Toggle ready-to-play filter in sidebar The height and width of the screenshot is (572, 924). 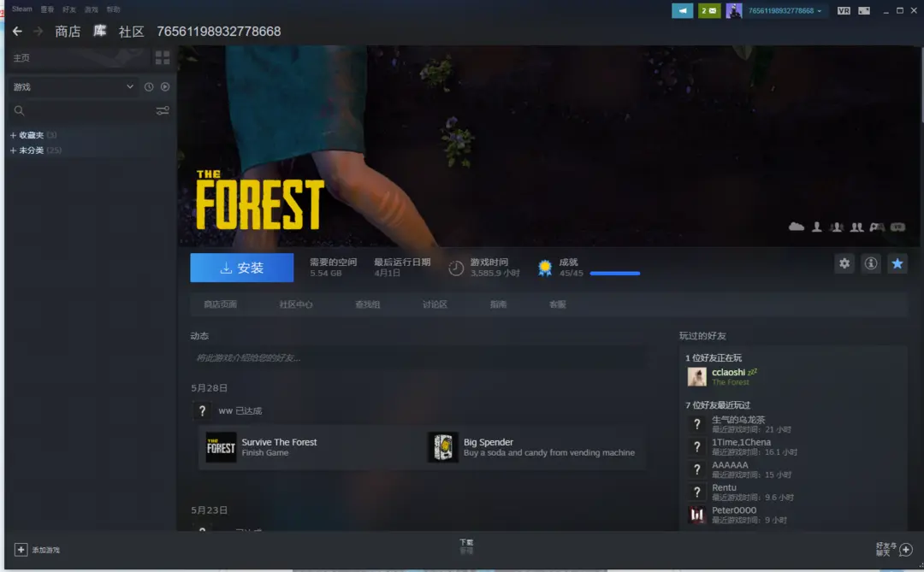pyautogui.click(x=165, y=87)
